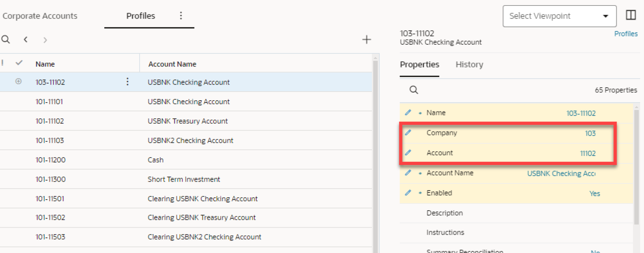Open the Select Viewpoint dropdown
The image size is (644, 253).
560,16
